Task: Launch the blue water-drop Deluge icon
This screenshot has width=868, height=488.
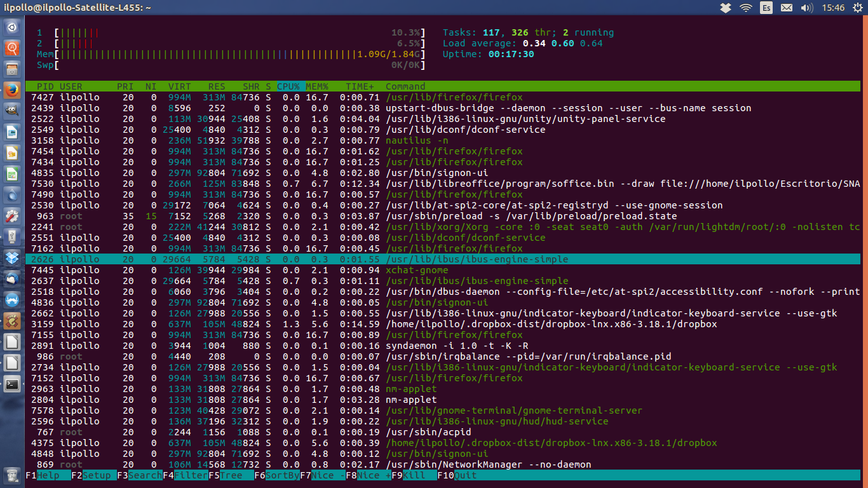Action: click(12, 195)
